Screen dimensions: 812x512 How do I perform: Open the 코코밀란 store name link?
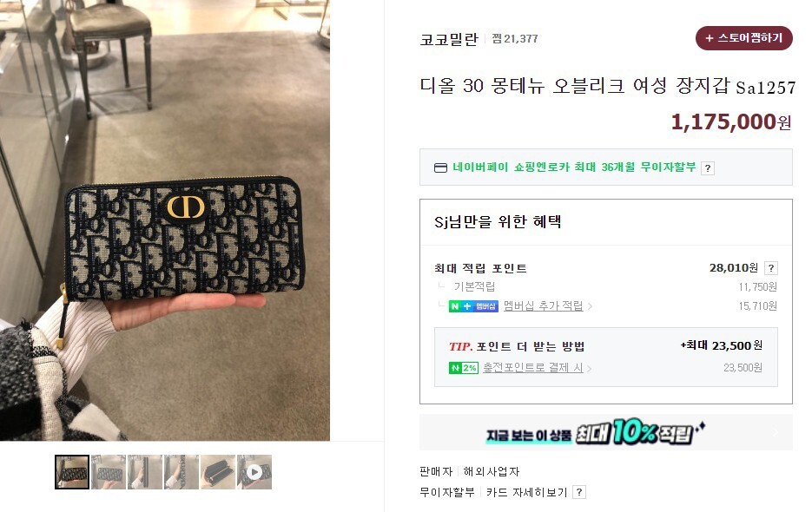tap(448, 39)
